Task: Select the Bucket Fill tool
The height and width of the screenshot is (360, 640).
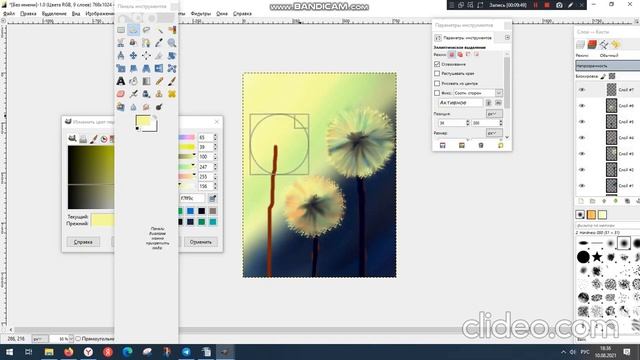Action: 133,81
